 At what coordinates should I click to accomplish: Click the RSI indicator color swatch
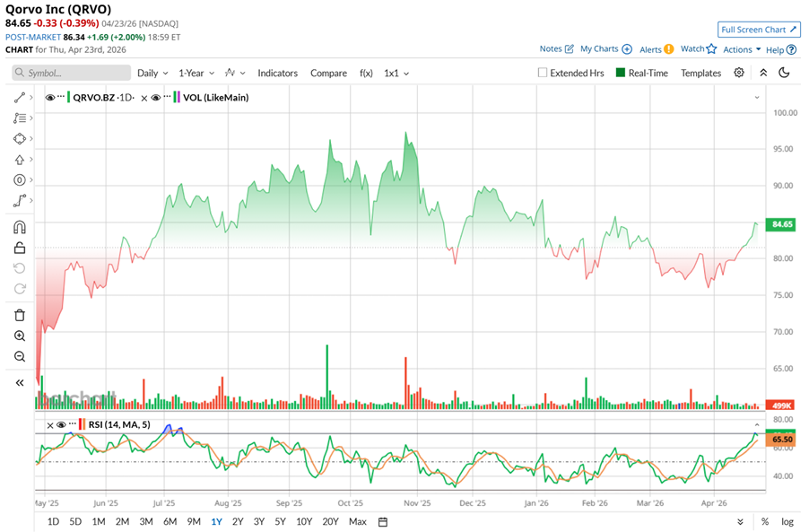click(82, 424)
